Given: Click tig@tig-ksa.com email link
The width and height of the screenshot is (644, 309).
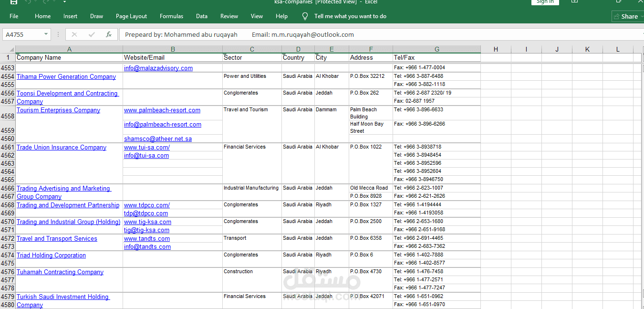Looking at the screenshot, I should point(146,230).
